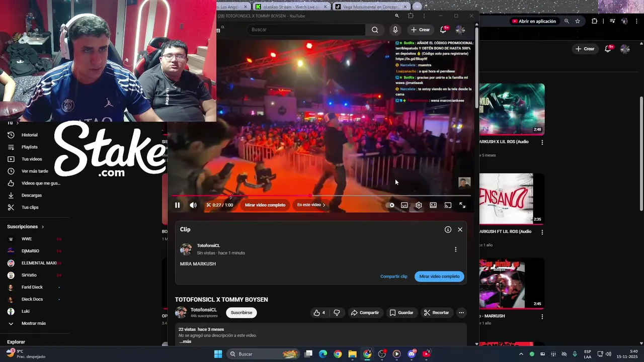Open 'Descargas' in sidebar

pyautogui.click(x=31, y=195)
